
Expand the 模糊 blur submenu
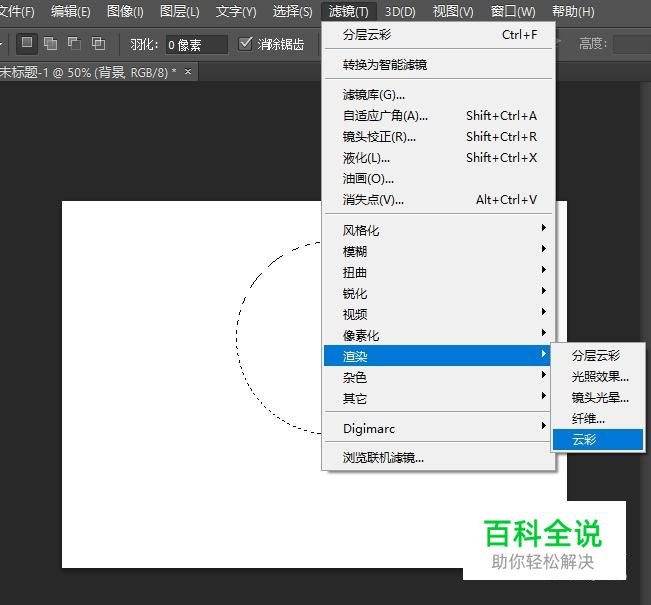click(438, 251)
